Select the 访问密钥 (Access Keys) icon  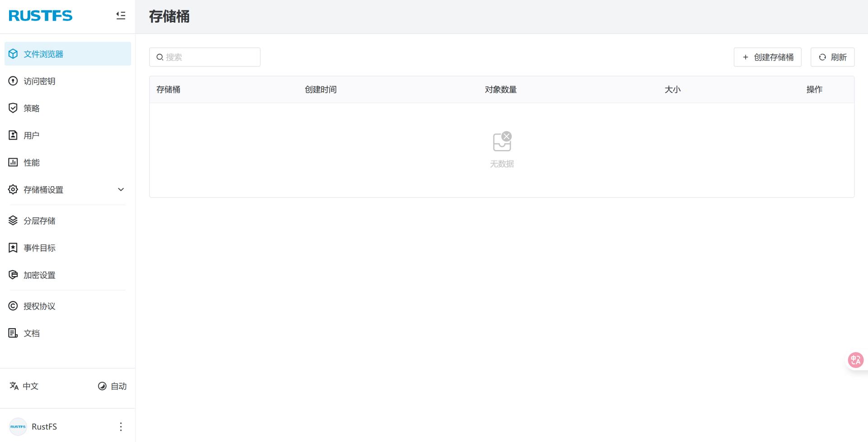point(13,81)
